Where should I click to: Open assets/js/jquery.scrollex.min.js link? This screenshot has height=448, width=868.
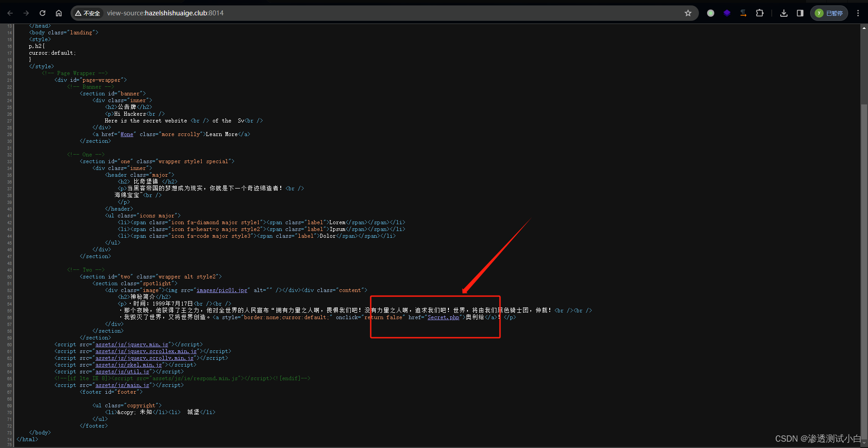[146, 351]
